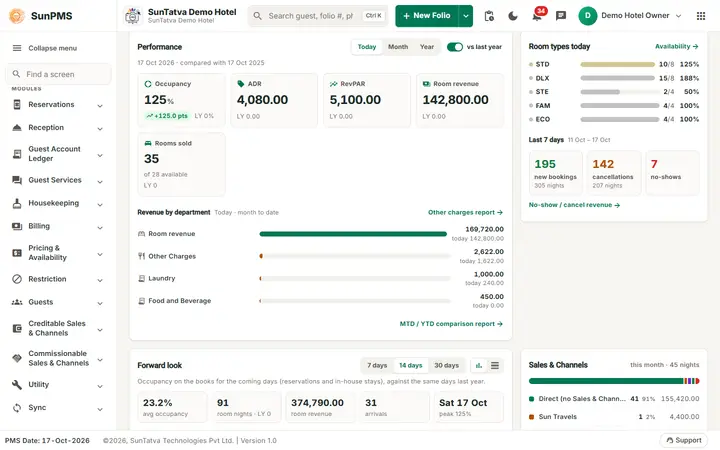Screen dimensions: 720x450
Task: Expand the Sync menu chevron
Action: coord(100,410)
